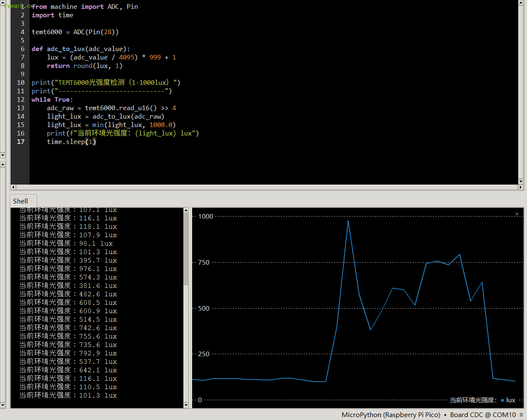Click the Shell vertical scrollbar thumb
This screenshot has width=527, height=420.
click(x=186, y=249)
